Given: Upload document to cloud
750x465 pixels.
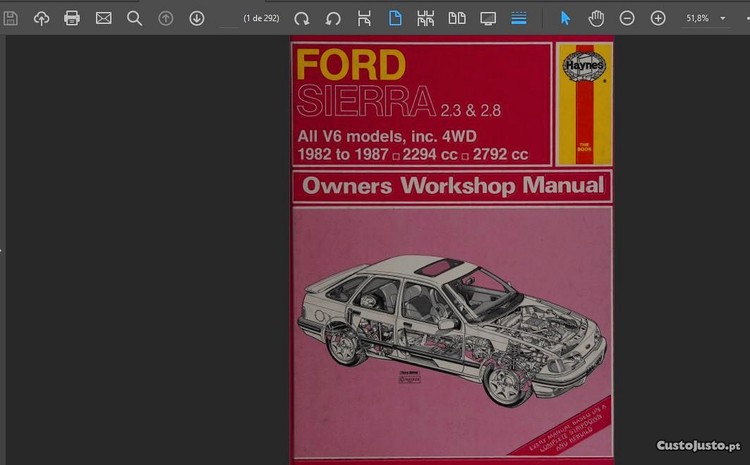Looking at the screenshot, I should [x=41, y=18].
